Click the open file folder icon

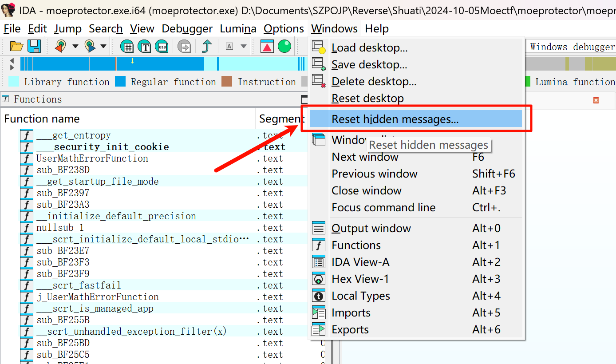coord(16,46)
